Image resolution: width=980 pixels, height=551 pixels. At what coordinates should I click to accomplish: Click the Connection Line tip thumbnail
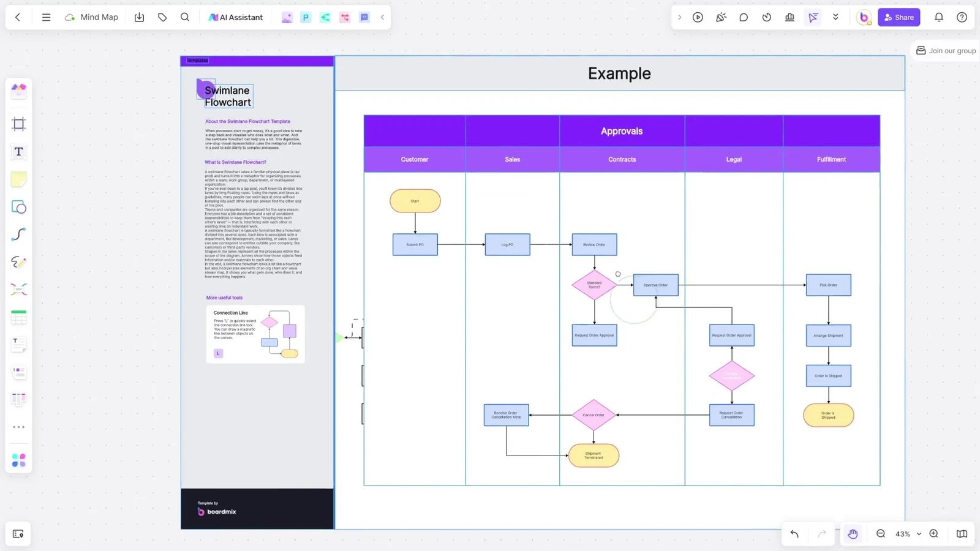point(255,334)
